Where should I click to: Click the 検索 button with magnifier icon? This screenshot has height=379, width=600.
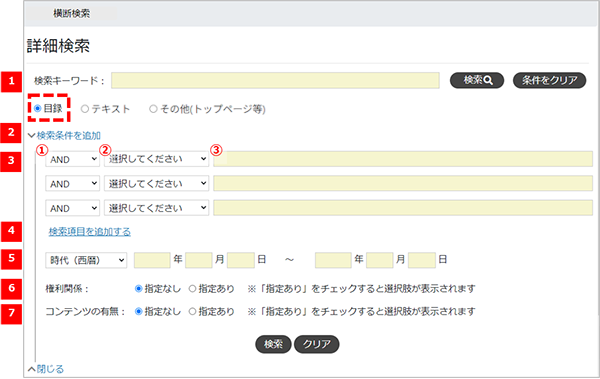(x=477, y=80)
